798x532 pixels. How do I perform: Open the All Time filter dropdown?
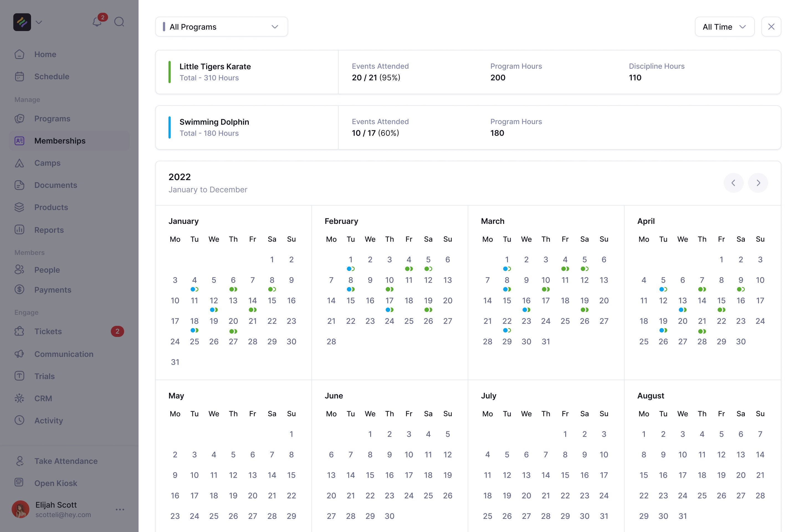pyautogui.click(x=724, y=27)
